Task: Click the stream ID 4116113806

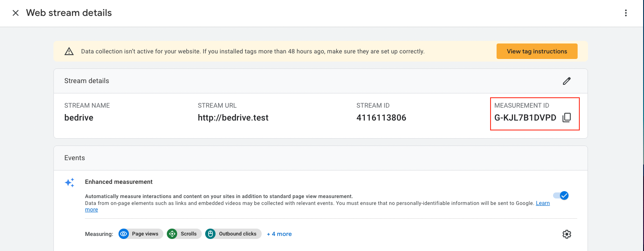Action: pyautogui.click(x=381, y=118)
